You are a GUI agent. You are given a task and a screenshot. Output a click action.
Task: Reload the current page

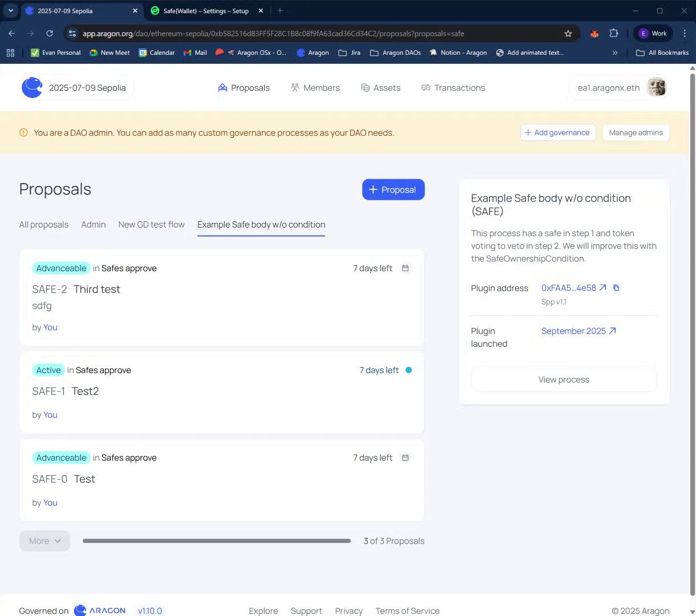[50, 34]
